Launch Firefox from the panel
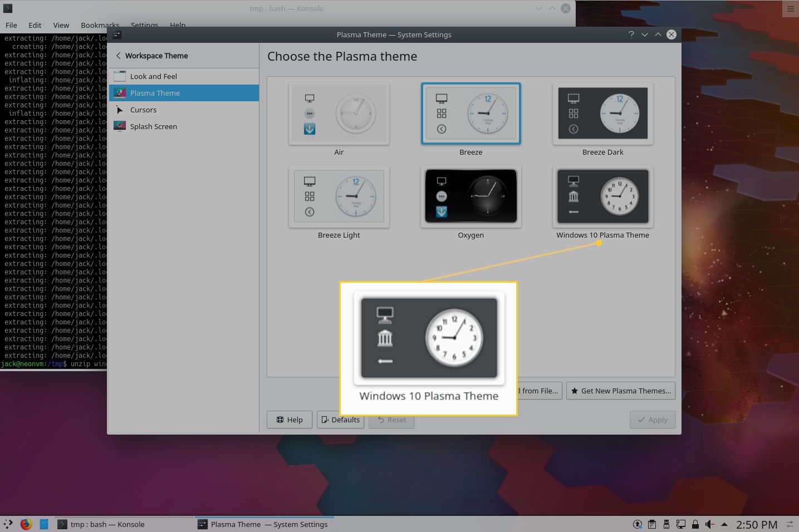Screen dimensions: 799x532 [26, 524]
